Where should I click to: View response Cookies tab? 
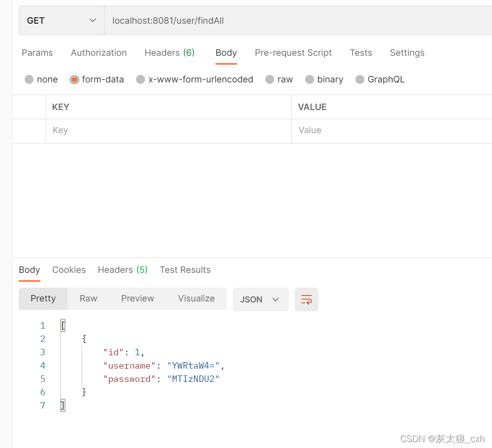coord(69,270)
